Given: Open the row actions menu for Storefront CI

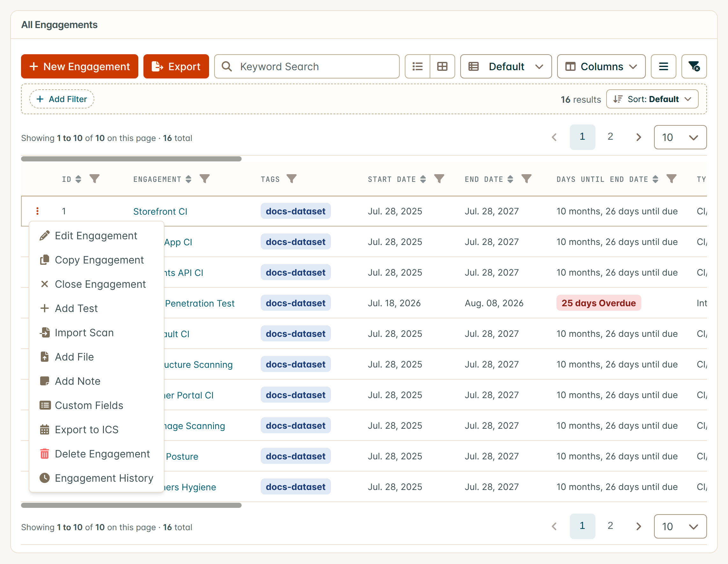Looking at the screenshot, I should click(x=37, y=211).
